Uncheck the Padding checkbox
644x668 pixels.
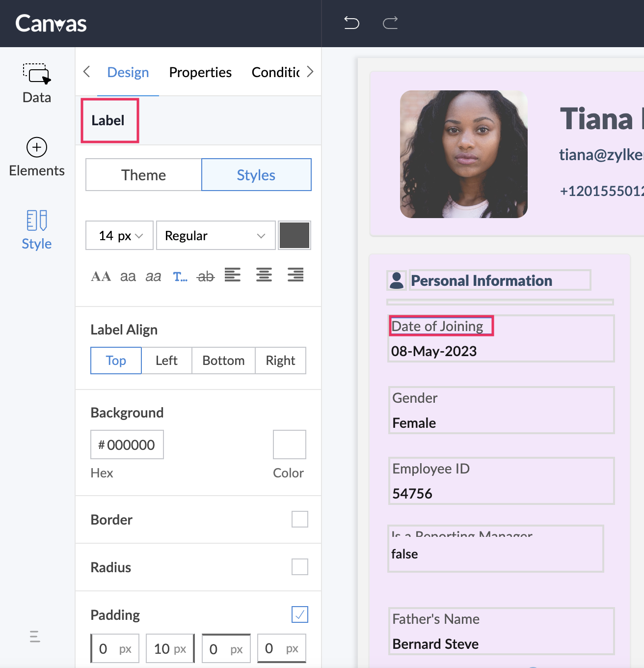(x=299, y=614)
